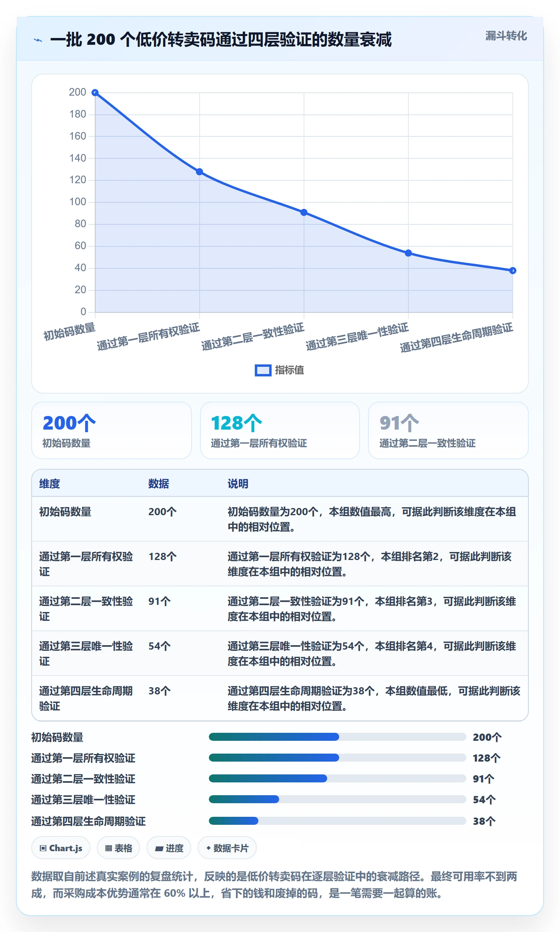Click the 初始码数量 progress bar
Image resolution: width=560 pixels, height=932 pixels.
(x=337, y=737)
